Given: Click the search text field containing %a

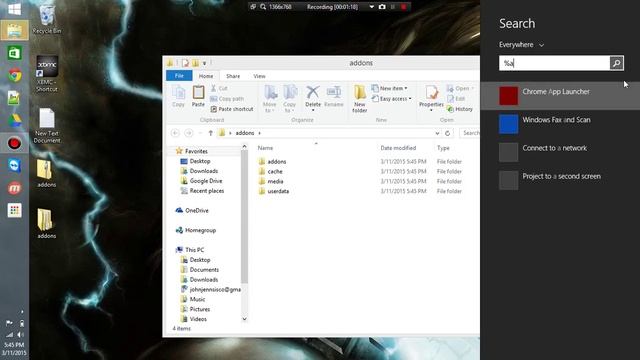Looking at the screenshot, I should point(554,63).
